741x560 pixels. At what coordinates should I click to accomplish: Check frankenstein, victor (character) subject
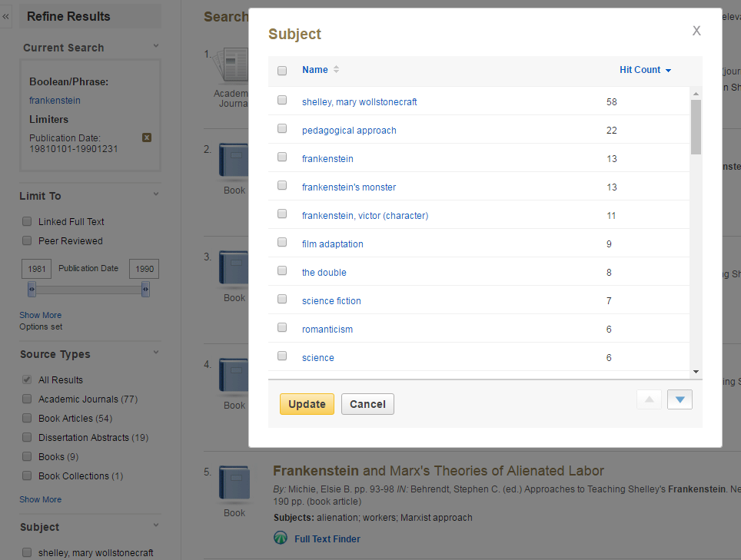tap(282, 214)
